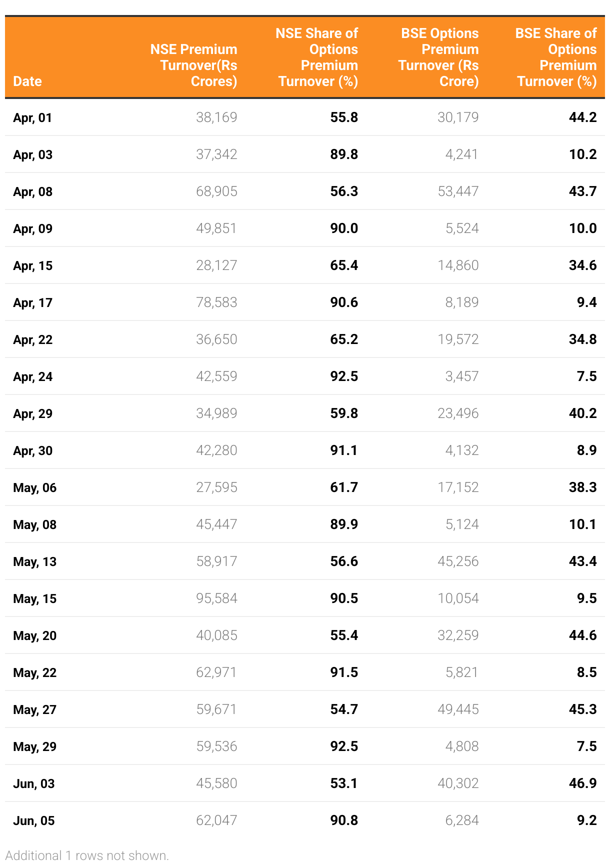Select the Apr, 01 row date
This screenshot has width=610, height=868.
pyautogui.click(x=32, y=117)
